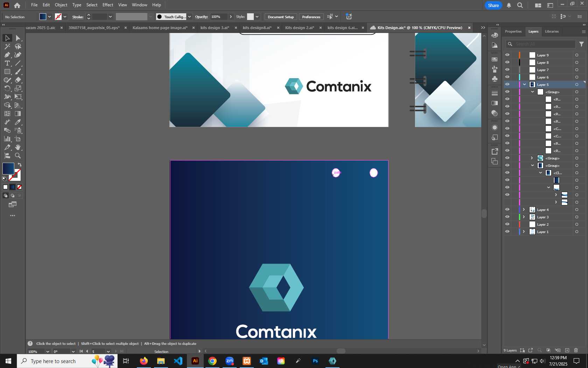Image resolution: width=588 pixels, height=368 pixels.
Task: Open the search magnifier in title bar
Action: (520, 5)
